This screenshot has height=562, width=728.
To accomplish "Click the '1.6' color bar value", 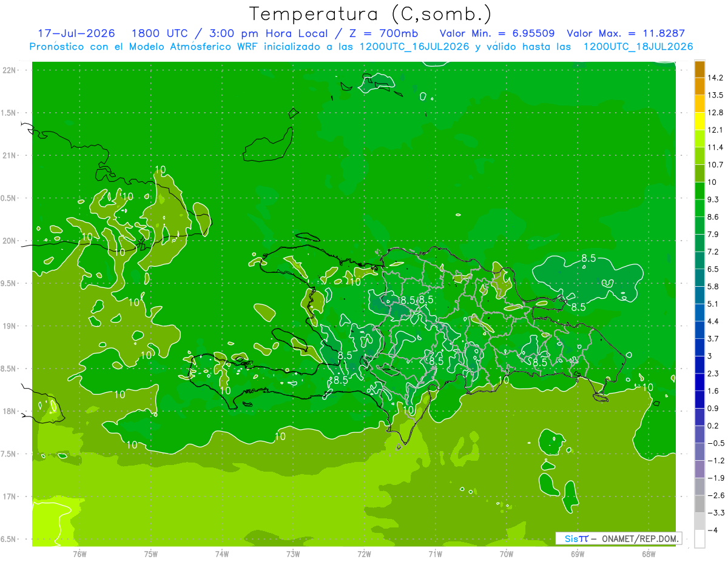I will click(713, 391).
